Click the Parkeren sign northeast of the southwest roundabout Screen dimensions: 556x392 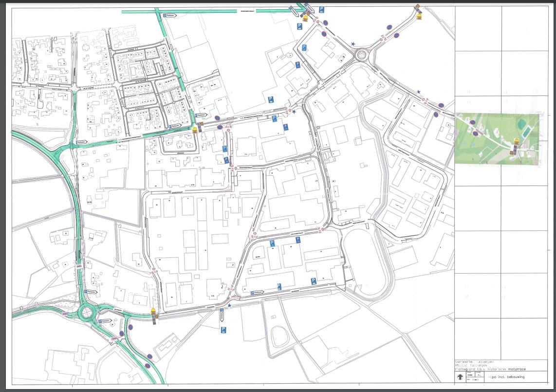(91, 292)
